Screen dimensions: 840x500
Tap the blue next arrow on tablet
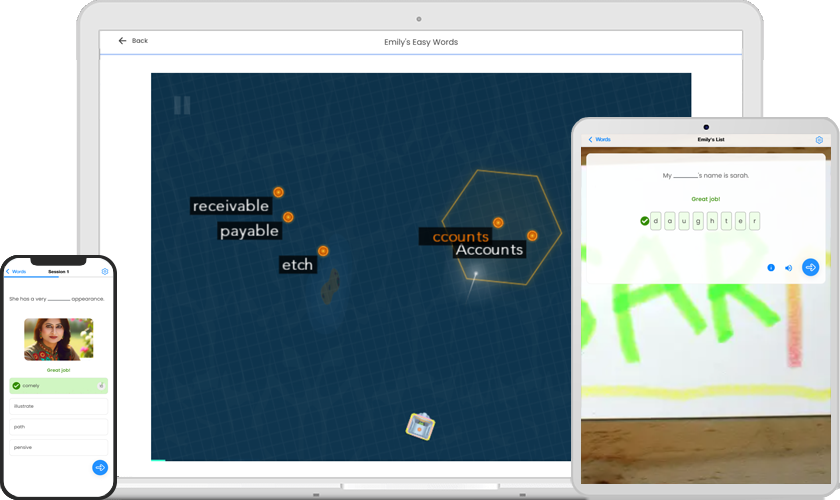pyautogui.click(x=811, y=267)
